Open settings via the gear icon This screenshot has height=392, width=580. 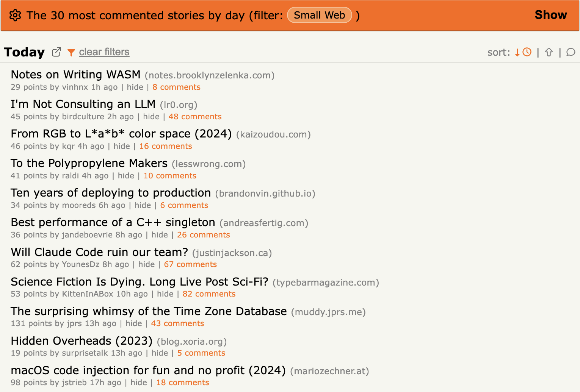(15, 16)
